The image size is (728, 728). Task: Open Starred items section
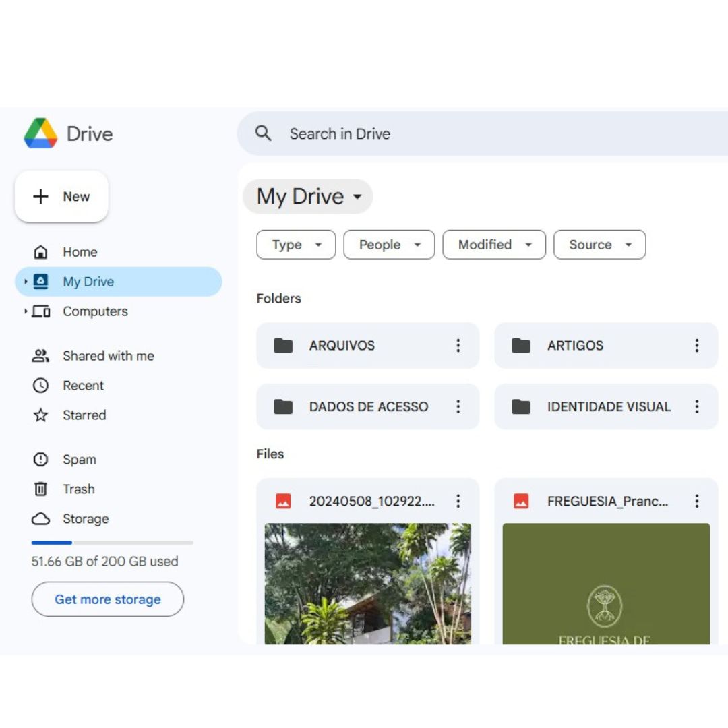[84, 415]
